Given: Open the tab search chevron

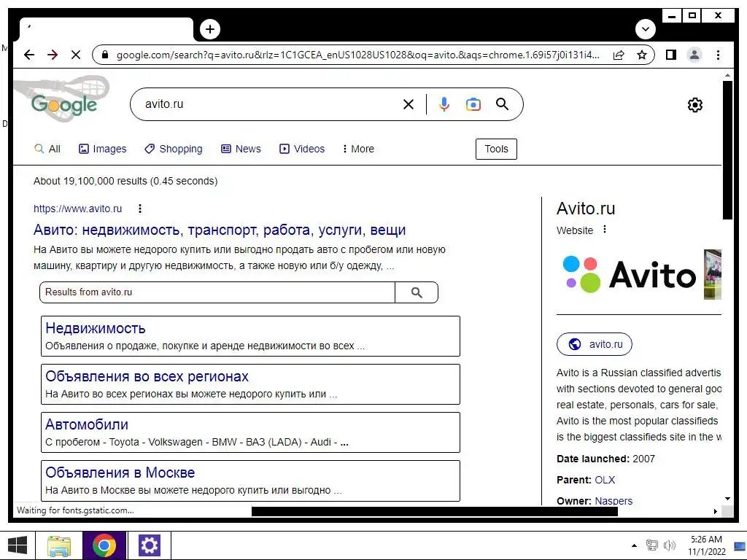Looking at the screenshot, I should coord(646,29).
